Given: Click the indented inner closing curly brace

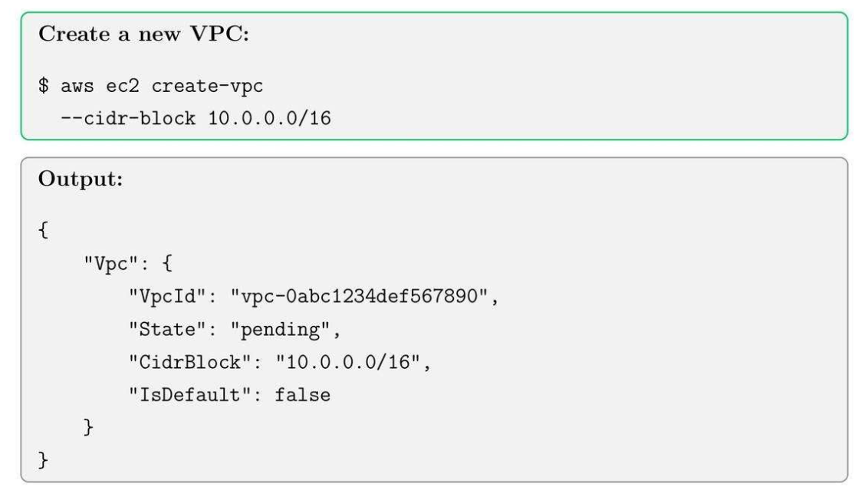Looking at the screenshot, I should [x=88, y=429].
